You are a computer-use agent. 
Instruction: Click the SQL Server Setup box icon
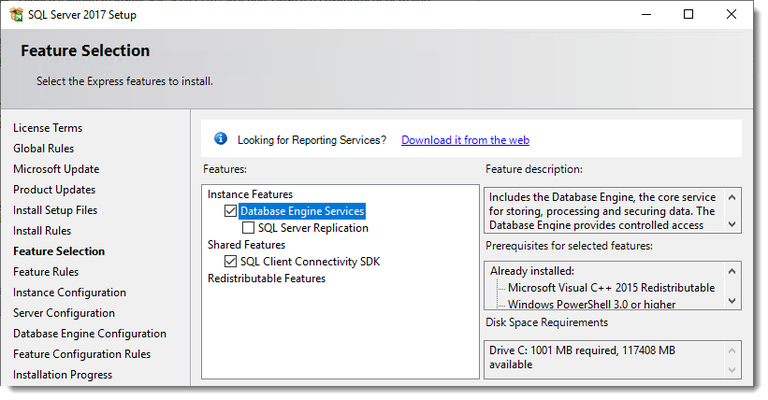click(16, 15)
